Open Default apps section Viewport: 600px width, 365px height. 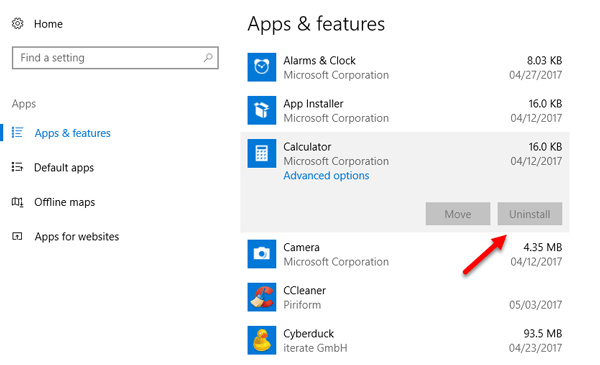[x=64, y=168]
